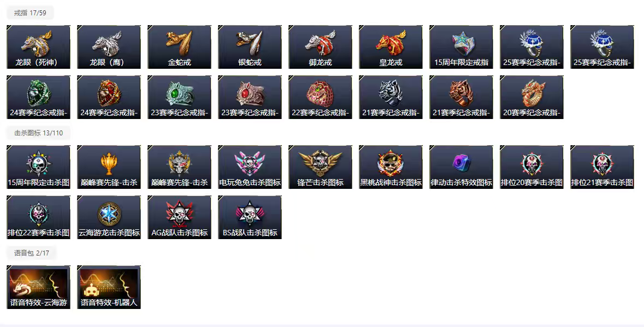644x327 pixels.
Task: Pick the 御龙戒 ring tile
Action: tap(320, 47)
